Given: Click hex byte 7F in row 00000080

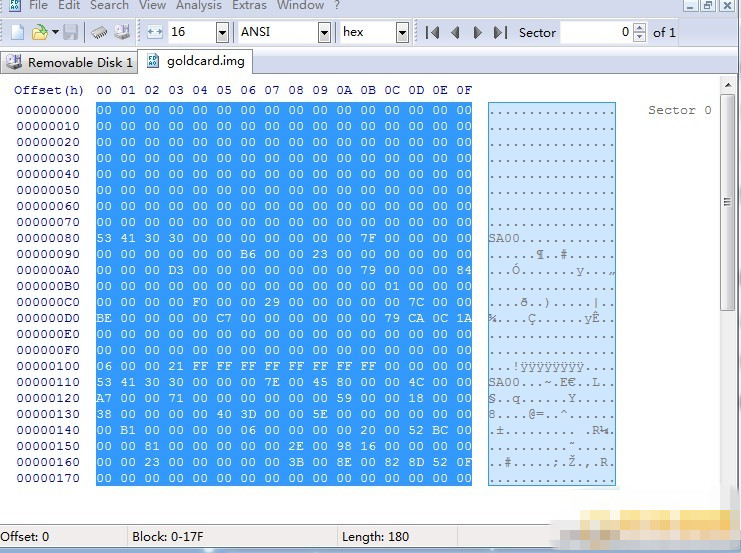Looking at the screenshot, I should coord(368,238).
